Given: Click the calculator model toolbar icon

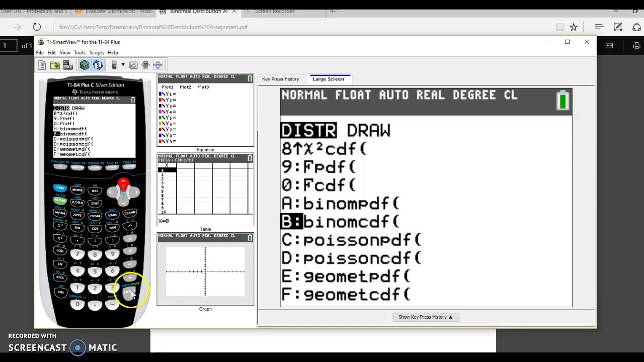Looking at the screenshot, I should [x=114, y=65].
